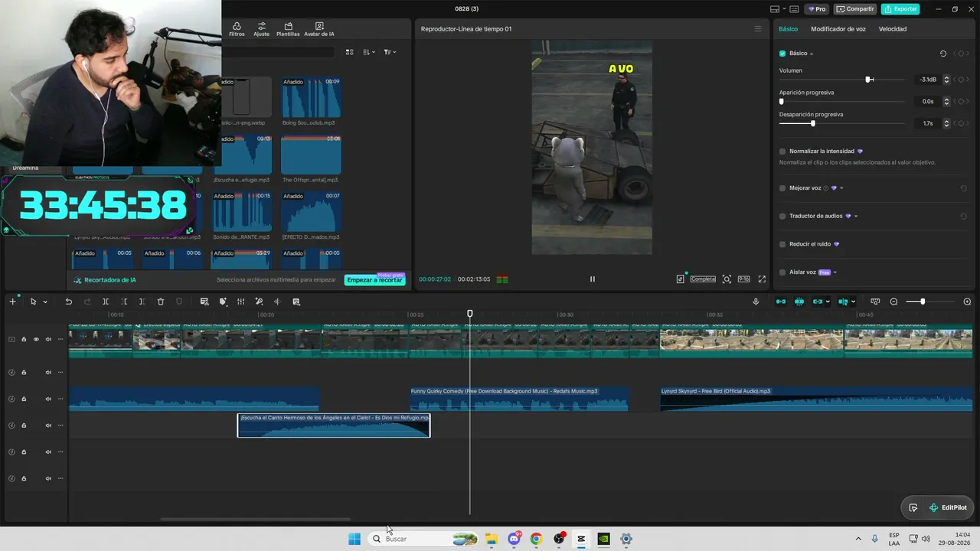
Task: Open File Explorer from the taskbar
Action: [492, 539]
